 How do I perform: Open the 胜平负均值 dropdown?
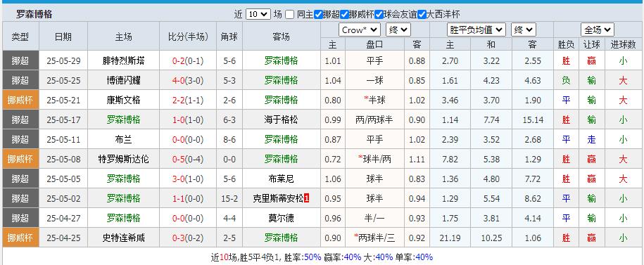point(476,30)
